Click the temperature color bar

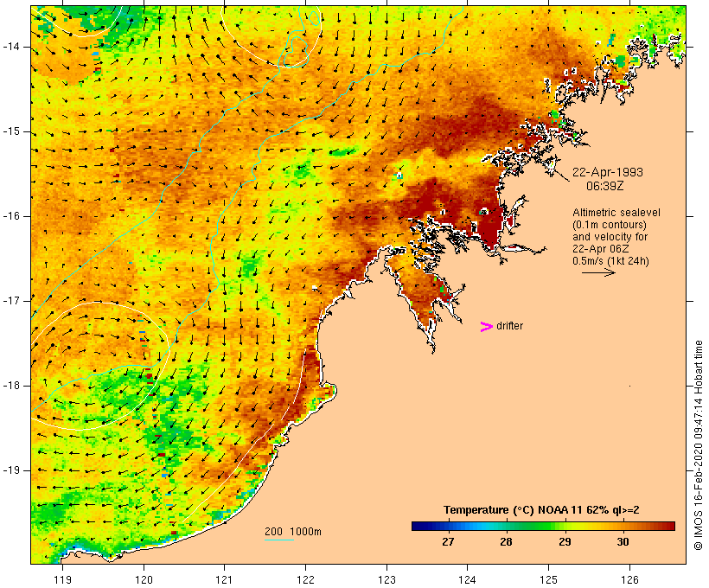pos(543,526)
